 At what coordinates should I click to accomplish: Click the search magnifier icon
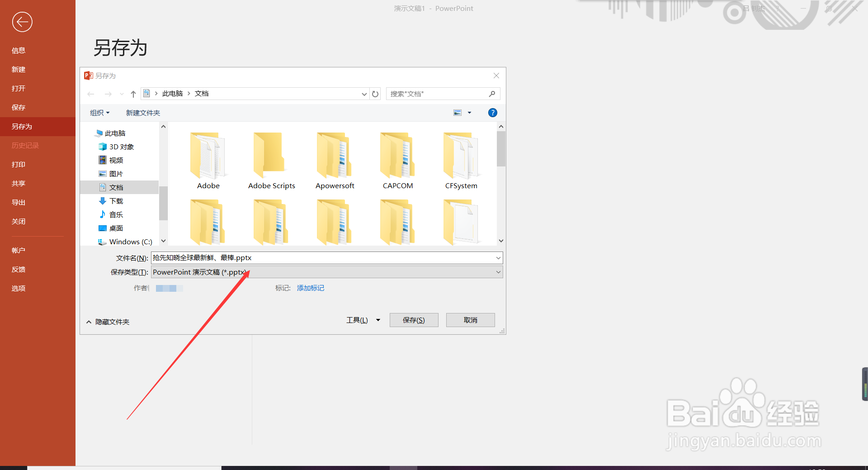coord(492,94)
